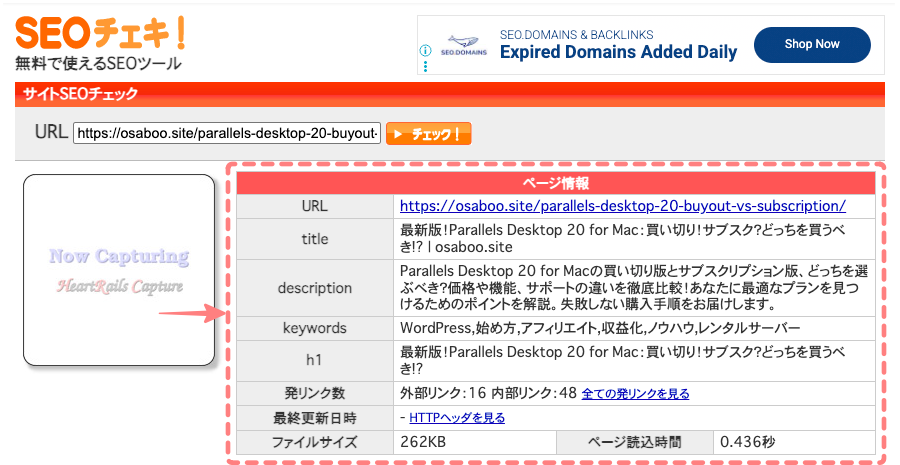Click the title row label
900x465 pixels.
315,239
